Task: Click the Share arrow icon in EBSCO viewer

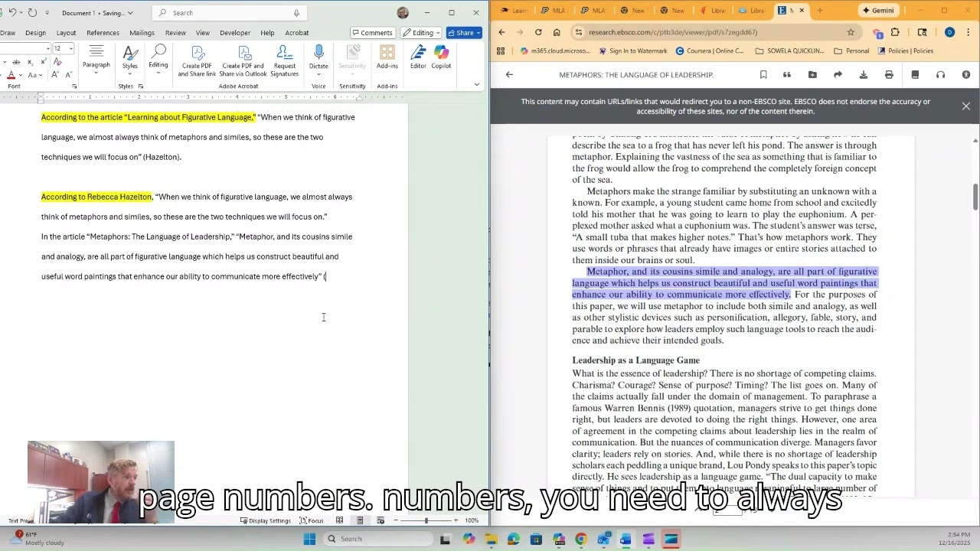Action: [838, 75]
